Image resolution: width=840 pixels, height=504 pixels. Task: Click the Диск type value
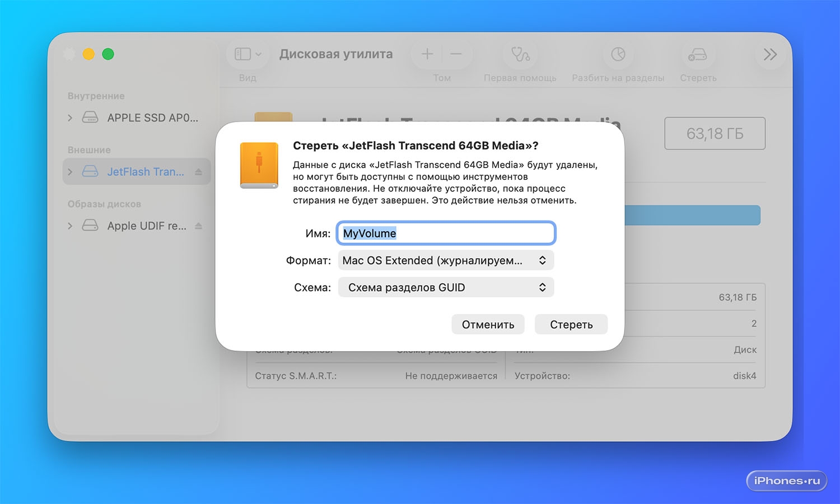pos(745,349)
